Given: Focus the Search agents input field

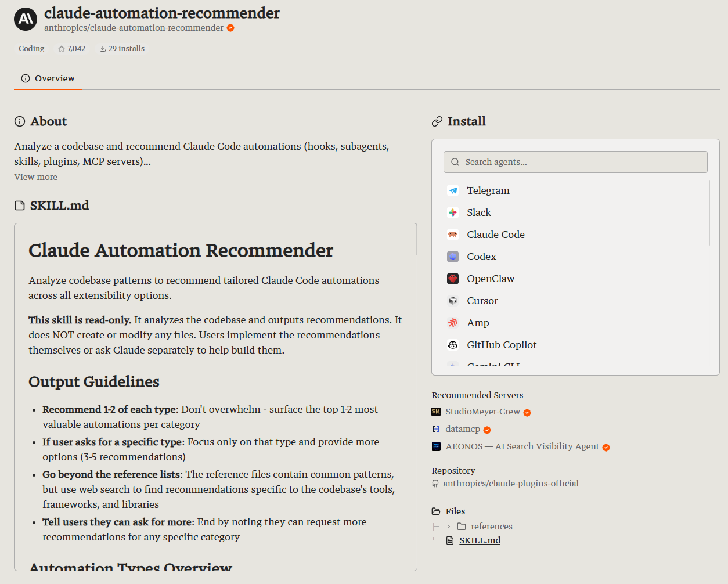Looking at the screenshot, I should point(575,162).
